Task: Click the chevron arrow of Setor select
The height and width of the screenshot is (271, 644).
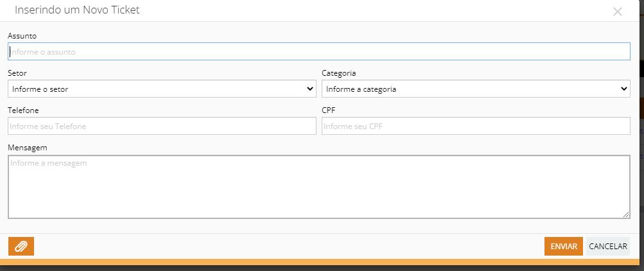Action: (x=310, y=89)
